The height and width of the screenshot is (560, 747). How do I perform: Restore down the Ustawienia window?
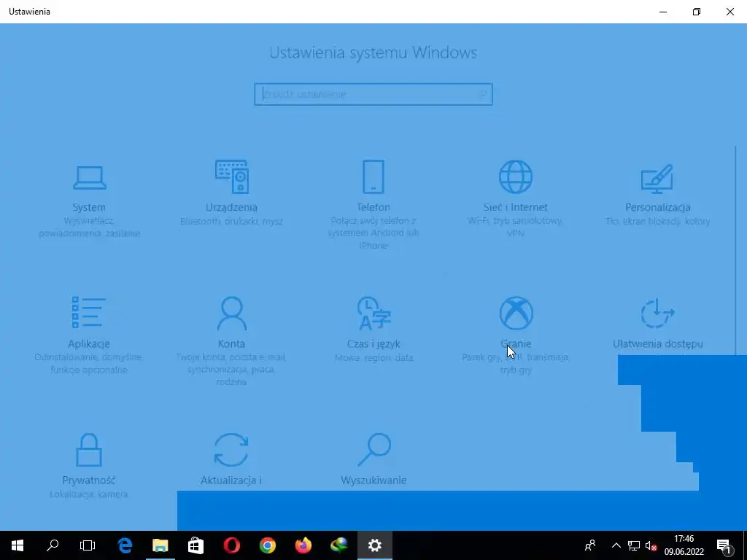(x=697, y=12)
